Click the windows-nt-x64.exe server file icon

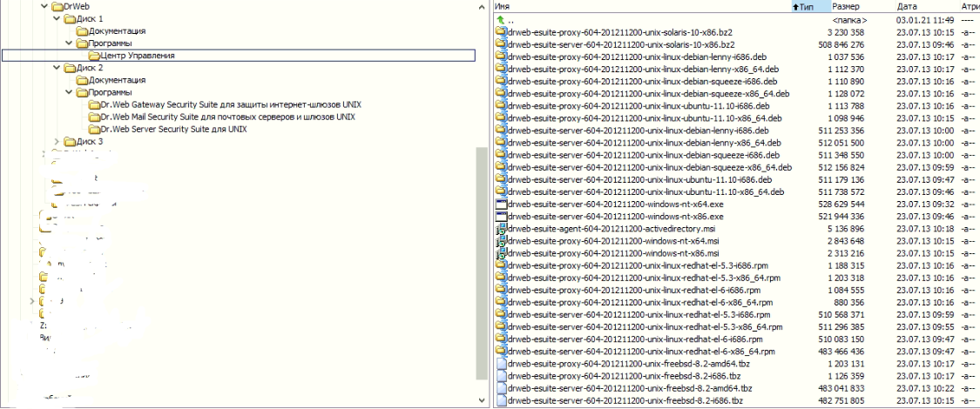pyautogui.click(x=501, y=204)
